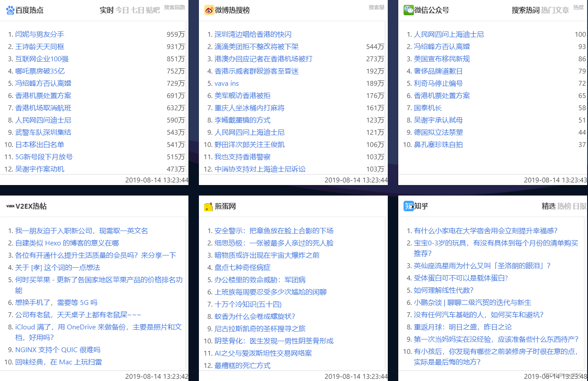Open Zhihu post 小鹏杂谈 聊聊二级汽贸
The width and height of the screenshot is (588, 381).
click(473, 302)
